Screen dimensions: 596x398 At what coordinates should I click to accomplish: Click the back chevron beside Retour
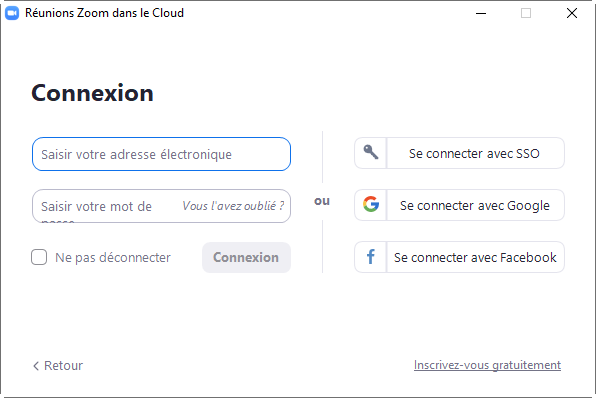36,366
